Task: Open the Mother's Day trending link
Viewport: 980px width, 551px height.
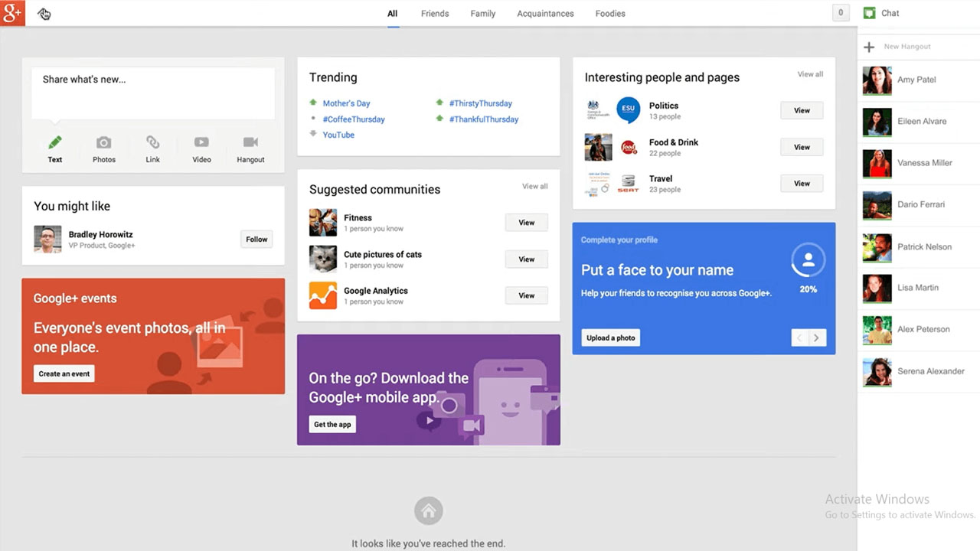Action: [346, 103]
